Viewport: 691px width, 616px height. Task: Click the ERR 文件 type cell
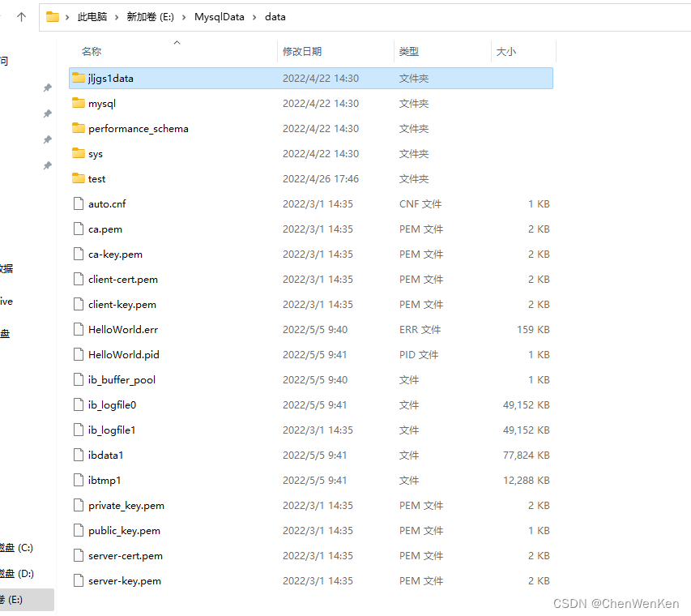pos(420,329)
